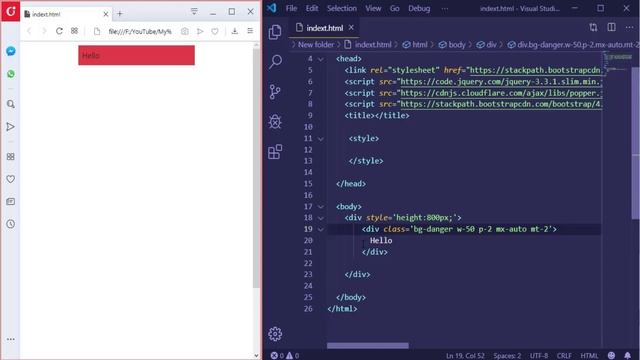Open the news panel in Opera sidebar
This screenshot has width=640, height=360.
coord(11,201)
